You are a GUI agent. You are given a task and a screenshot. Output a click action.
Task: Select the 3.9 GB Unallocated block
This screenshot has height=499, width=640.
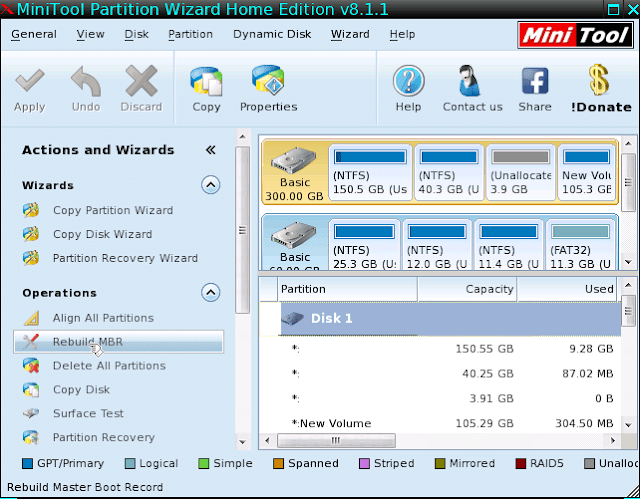pyautogui.click(x=520, y=172)
